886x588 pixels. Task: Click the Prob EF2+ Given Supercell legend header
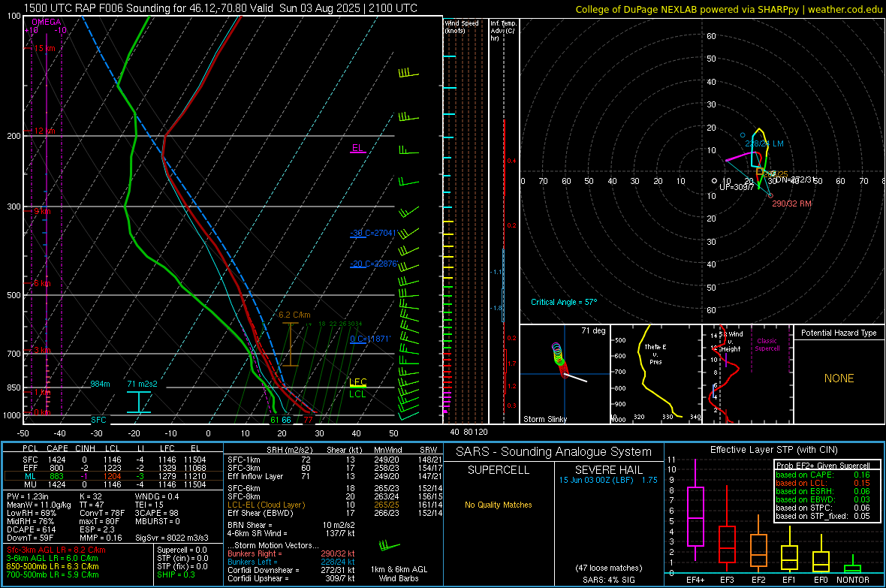[823, 466]
